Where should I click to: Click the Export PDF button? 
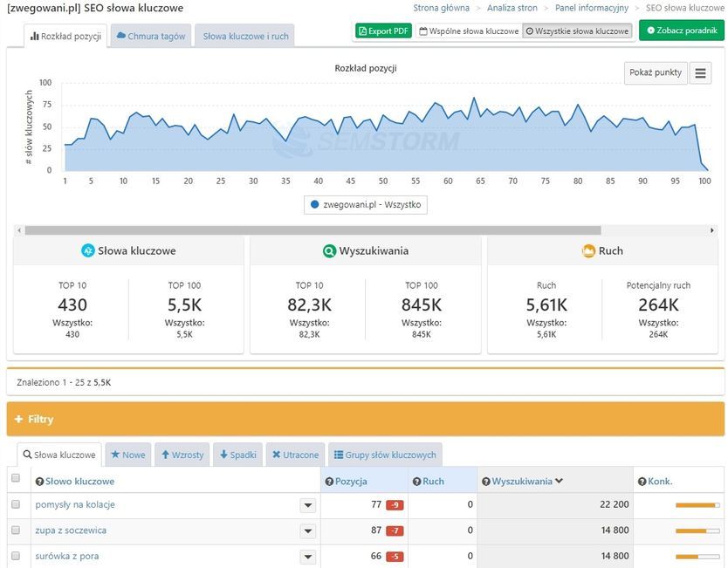[x=383, y=31]
